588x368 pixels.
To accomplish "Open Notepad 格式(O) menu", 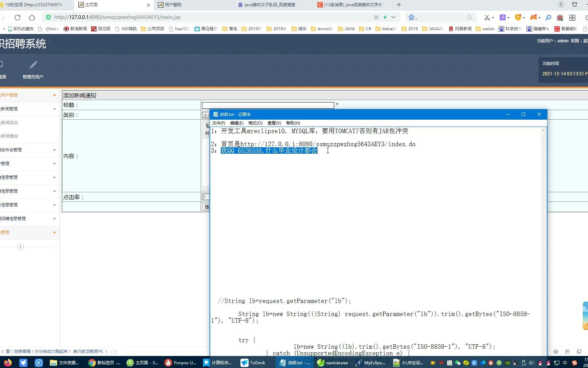I will tap(255, 123).
